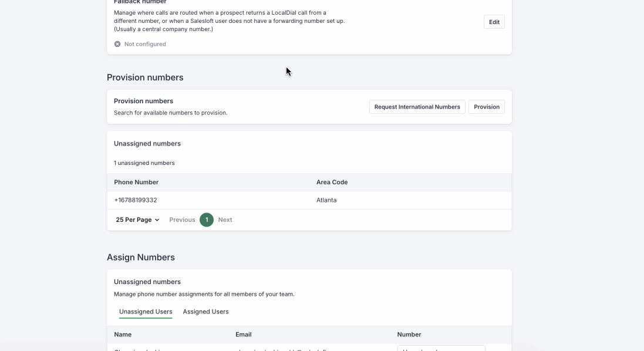The height and width of the screenshot is (351, 644).
Task: Click the Name column header
Action: pyautogui.click(x=123, y=334)
